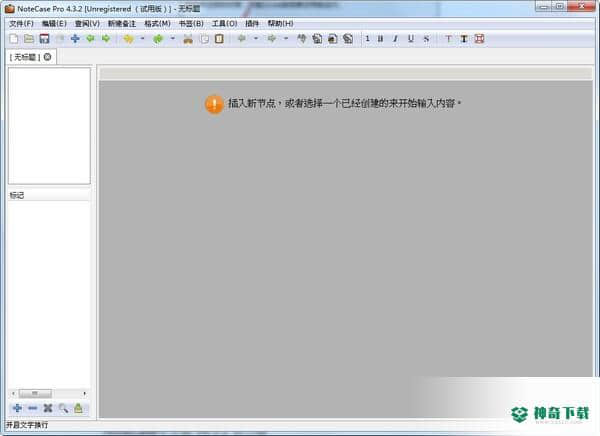This screenshot has width=600, height=436.
Task: Open the 书签(B) menu
Action: pos(191,24)
